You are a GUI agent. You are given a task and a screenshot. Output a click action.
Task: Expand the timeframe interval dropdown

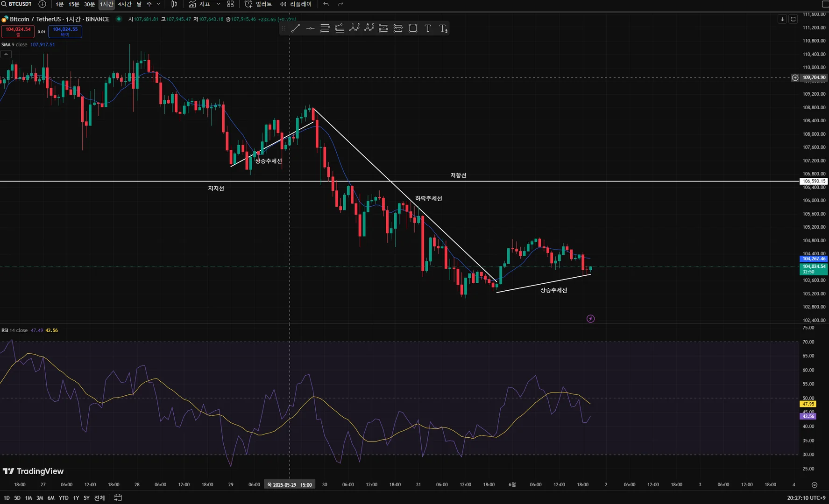[159, 4]
